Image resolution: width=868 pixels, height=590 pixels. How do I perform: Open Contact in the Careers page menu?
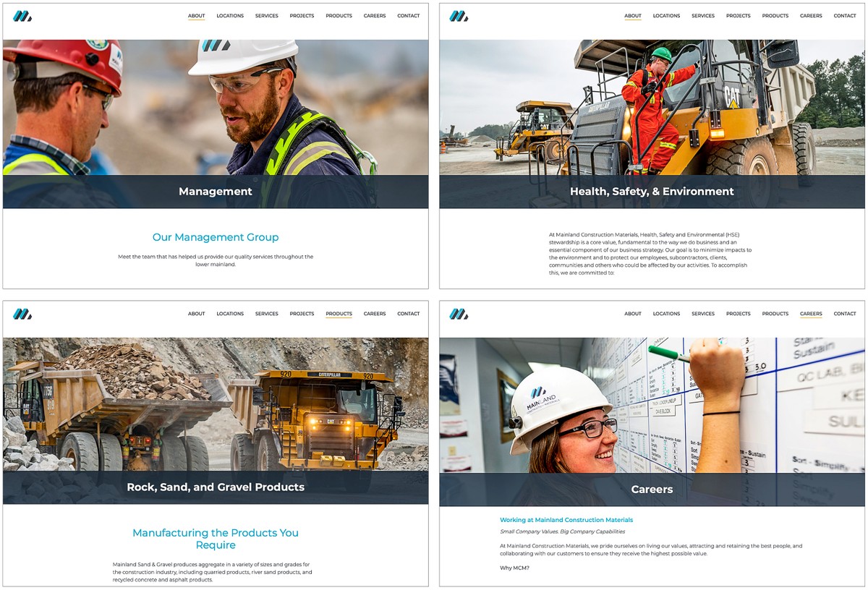[845, 314]
